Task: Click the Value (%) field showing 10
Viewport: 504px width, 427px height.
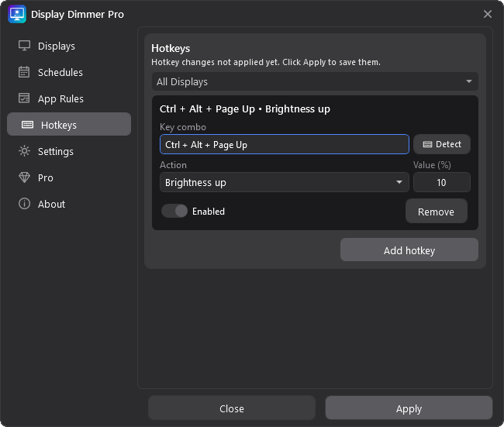Action: coord(442,182)
